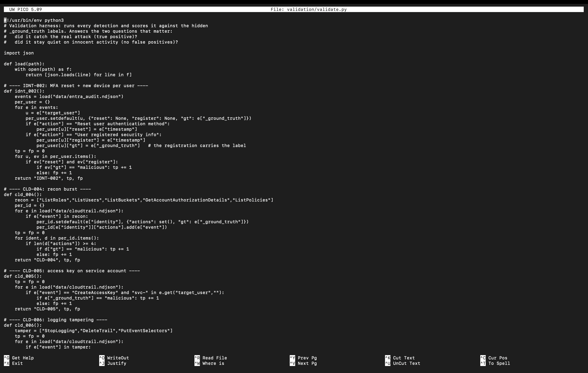
Task: Click the 'return "IDNT-002", tp, fp' line
Action: [49, 178]
